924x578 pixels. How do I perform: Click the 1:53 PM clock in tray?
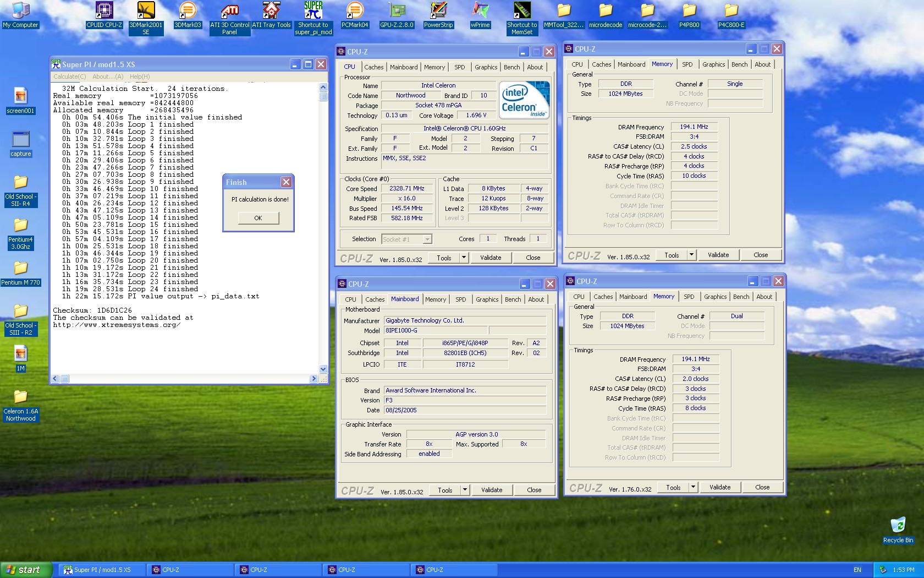(x=904, y=570)
